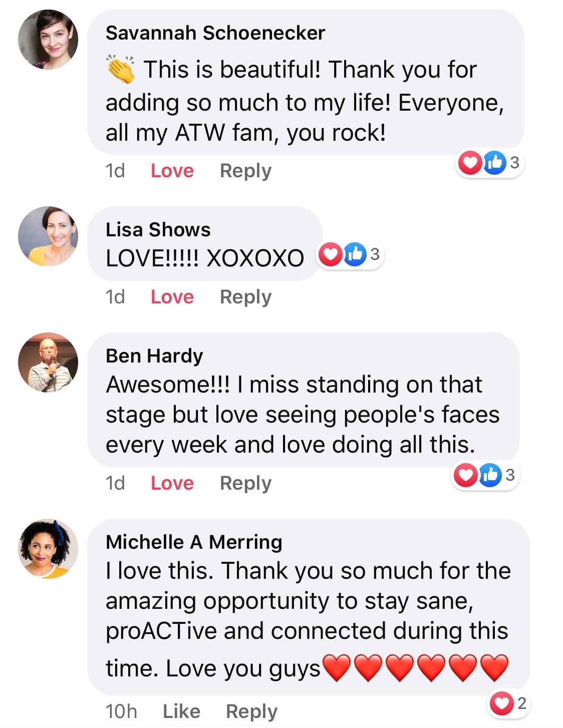563x728 pixels.
Task: Toggle Love on Savannah Schoenecker's comment
Action: click(172, 171)
